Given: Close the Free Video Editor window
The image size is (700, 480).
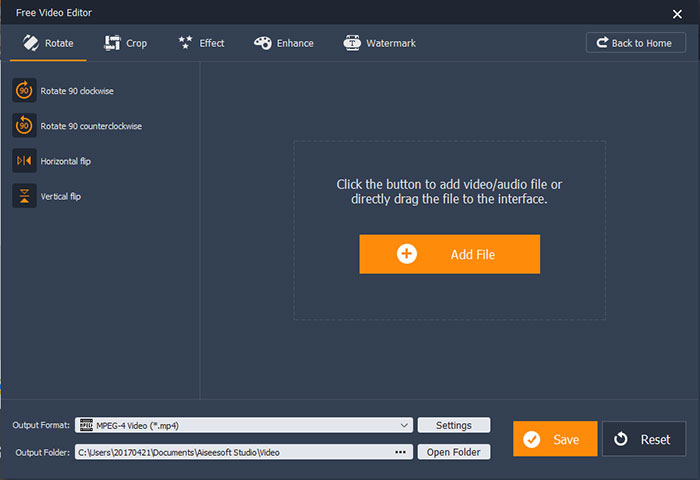Looking at the screenshot, I should (x=677, y=13).
